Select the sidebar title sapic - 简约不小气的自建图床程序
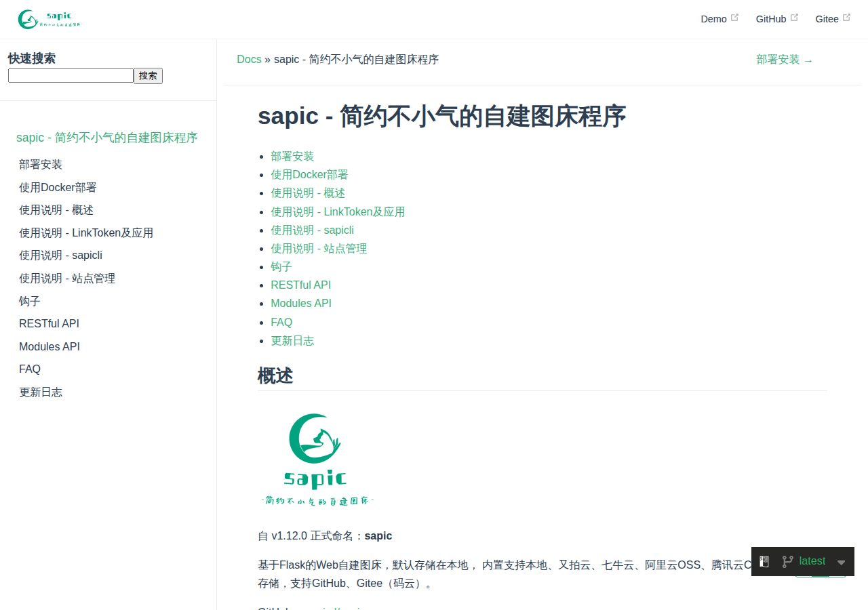 click(x=107, y=138)
